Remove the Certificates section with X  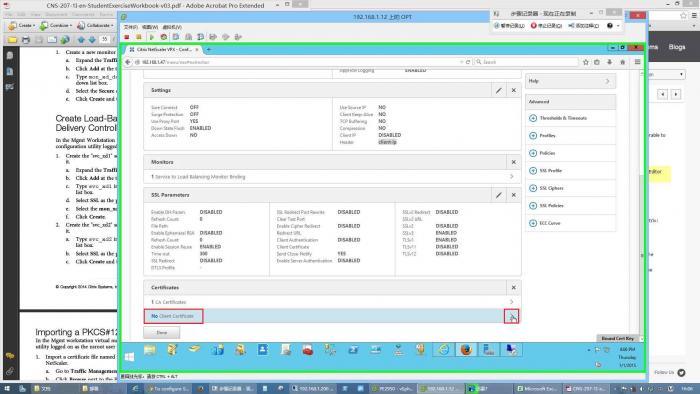(x=513, y=287)
